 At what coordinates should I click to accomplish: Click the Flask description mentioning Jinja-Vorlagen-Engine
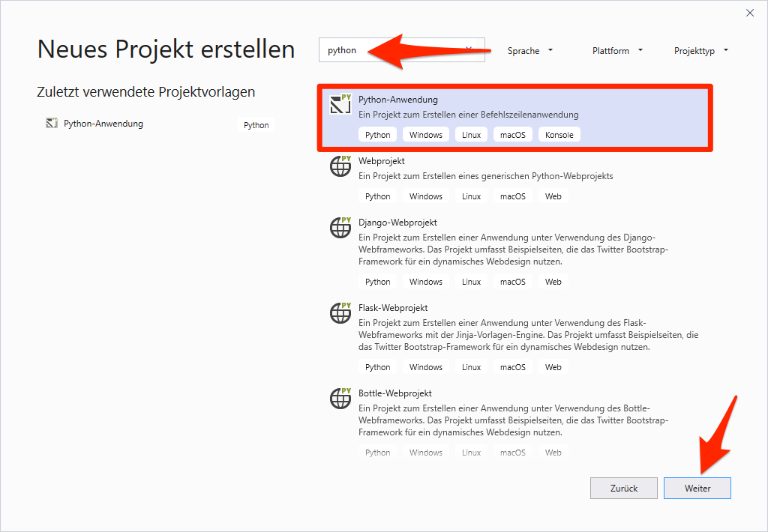[x=529, y=335]
